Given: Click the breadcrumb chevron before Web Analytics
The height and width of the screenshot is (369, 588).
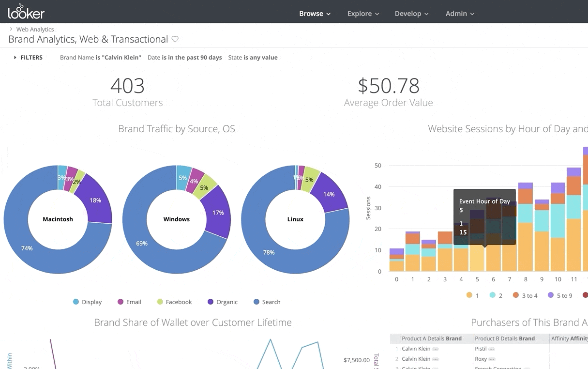Looking at the screenshot, I should [x=11, y=29].
